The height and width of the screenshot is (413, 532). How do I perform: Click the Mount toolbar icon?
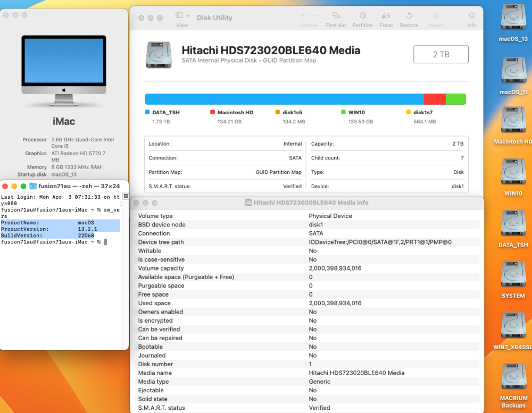coord(436,15)
